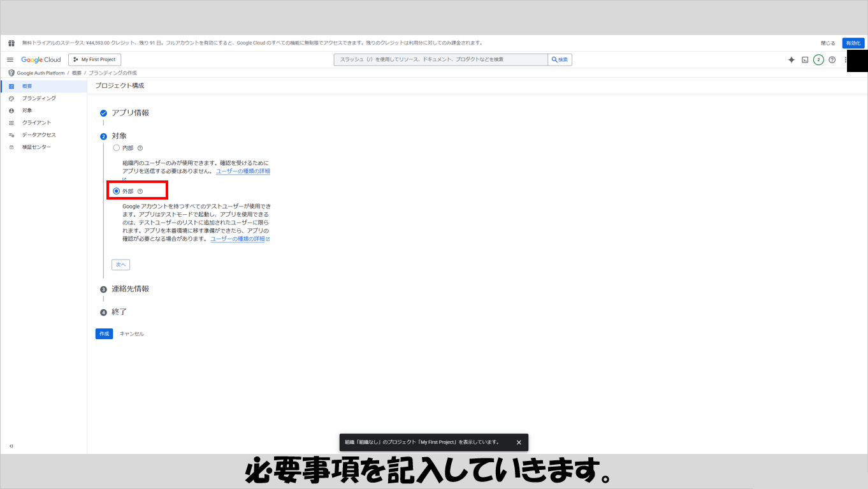Select the 外部 radio button
868x489 pixels.
[x=116, y=191]
